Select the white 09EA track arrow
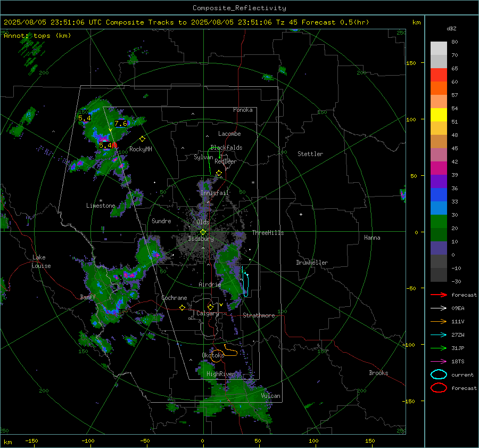479x448 pixels. (x=439, y=308)
